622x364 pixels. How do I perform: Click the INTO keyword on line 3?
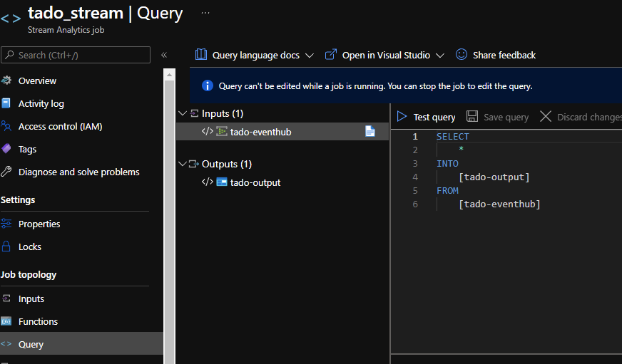point(447,164)
